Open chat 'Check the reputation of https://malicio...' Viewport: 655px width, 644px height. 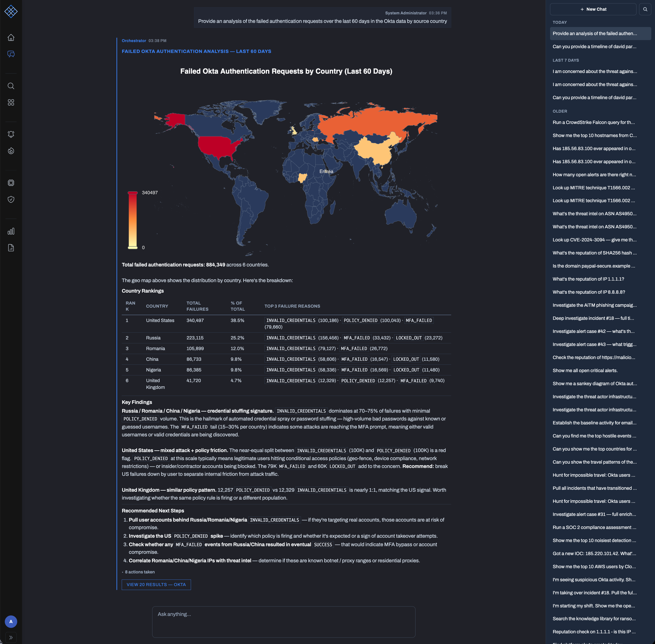click(600, 358)
